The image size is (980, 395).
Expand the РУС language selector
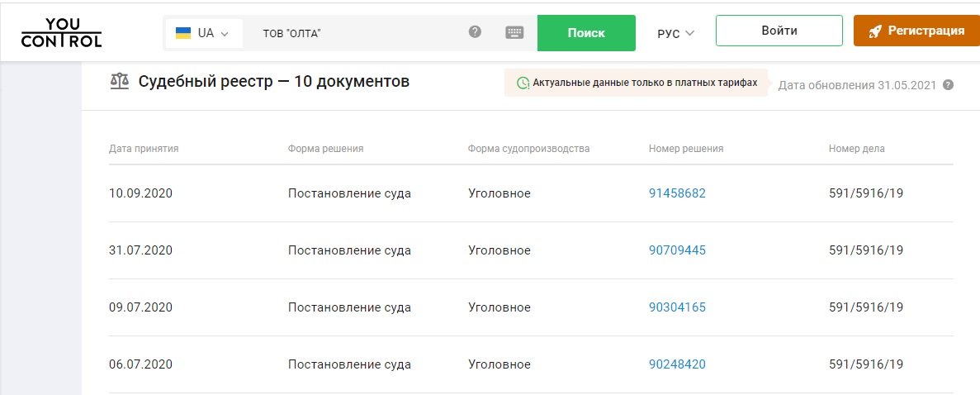click(675, 33)
